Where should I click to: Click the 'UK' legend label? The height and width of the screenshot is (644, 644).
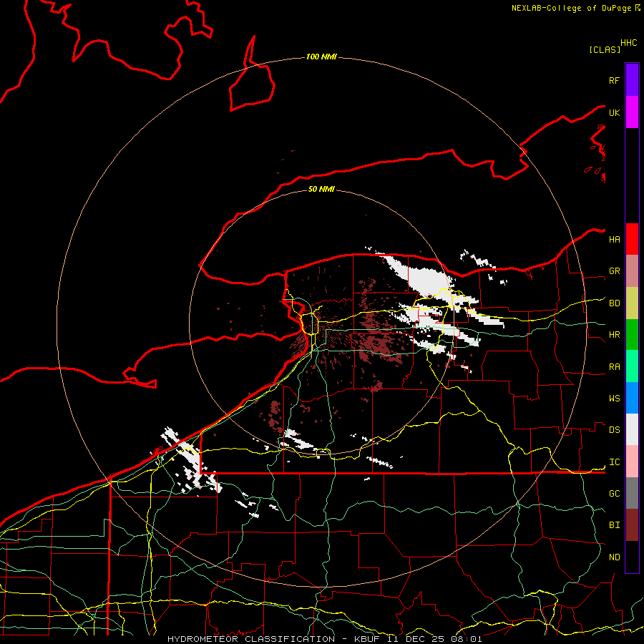click(614, 113)
